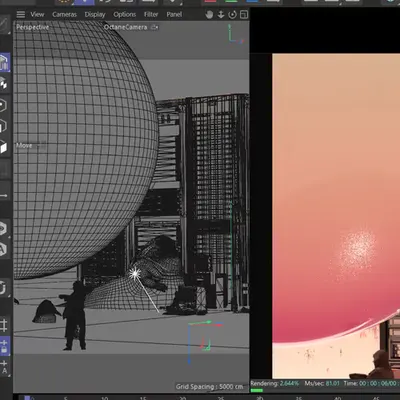The height and width of the screenshot is (400, 400).
Task: Select the Model mode icon
Action: [x=4, y=63]
